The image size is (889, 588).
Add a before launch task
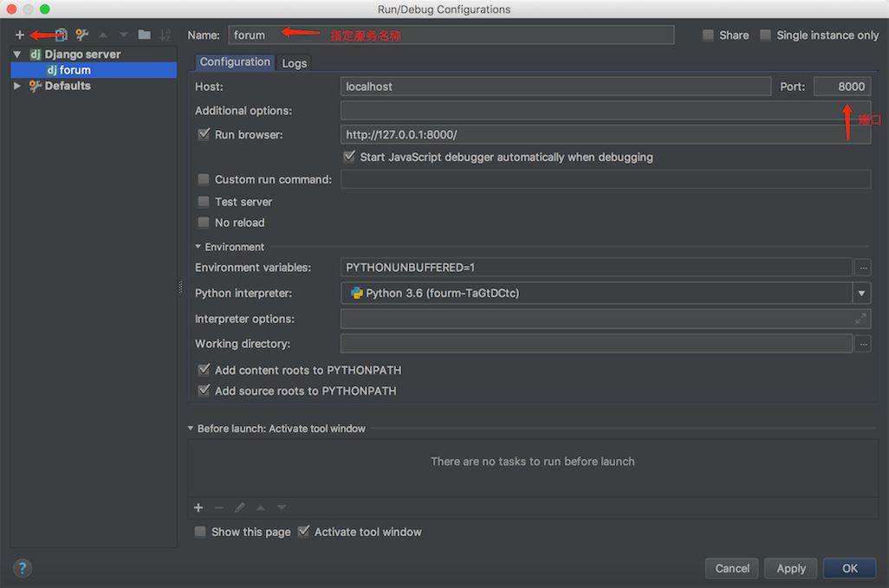click(198, 507)
